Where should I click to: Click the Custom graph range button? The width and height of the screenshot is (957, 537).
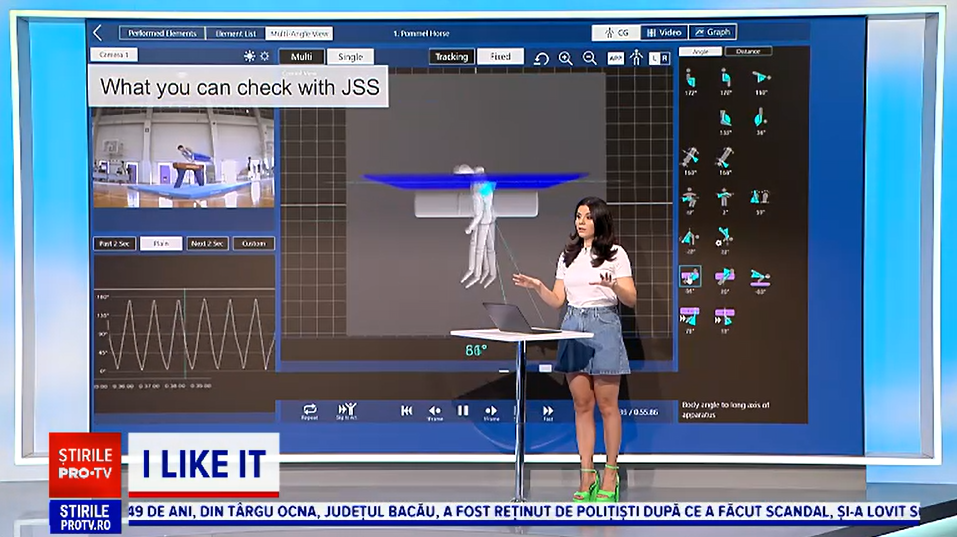pos(254,243)
